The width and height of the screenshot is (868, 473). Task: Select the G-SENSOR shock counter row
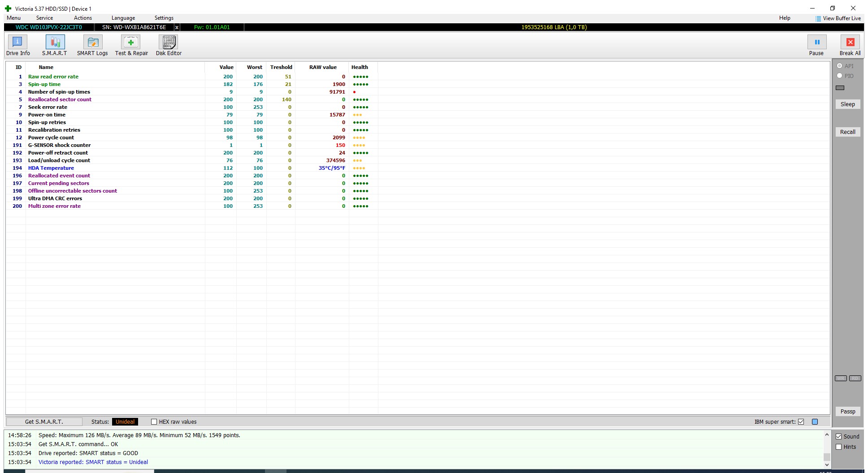pyautogui.click(x=192, y=145)
